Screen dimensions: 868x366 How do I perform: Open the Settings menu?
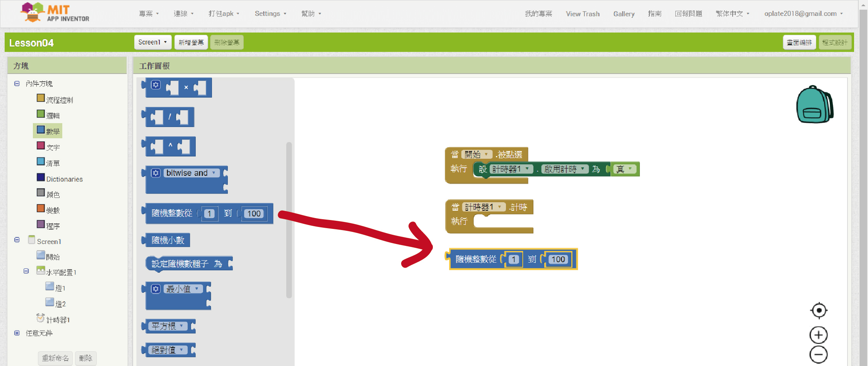[271, 14]
